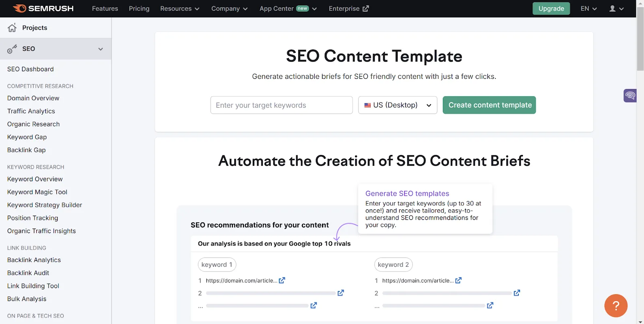Click external link icon beside keyword 1 domain article
The height and width of the screenshot is (324, 644).
282,280
